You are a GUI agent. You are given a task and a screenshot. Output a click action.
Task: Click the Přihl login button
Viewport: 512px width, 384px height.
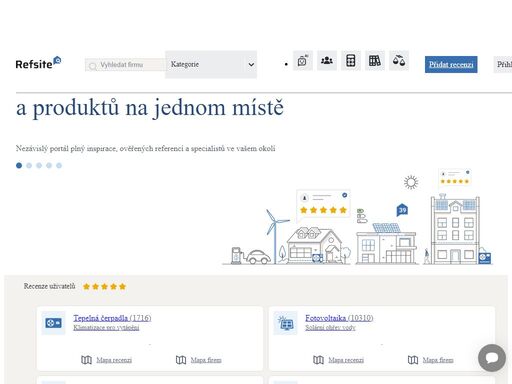click(x=503, y=64)
